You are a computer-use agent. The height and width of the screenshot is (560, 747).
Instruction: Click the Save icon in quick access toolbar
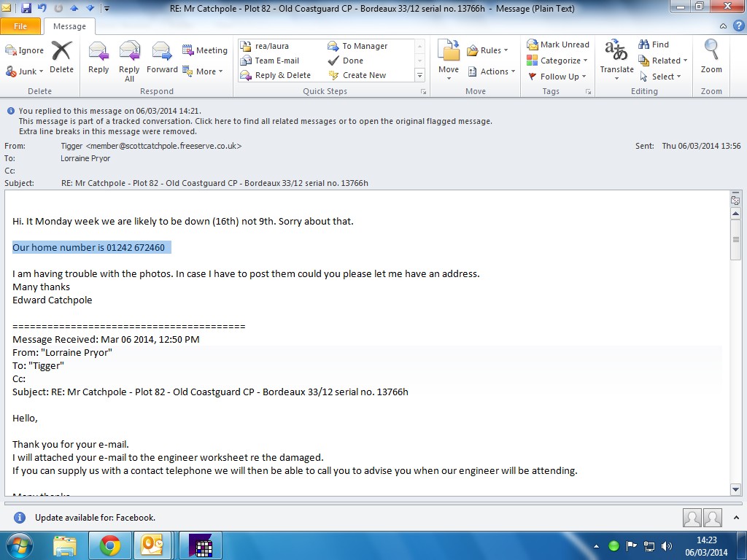click(x=26, y=8)
